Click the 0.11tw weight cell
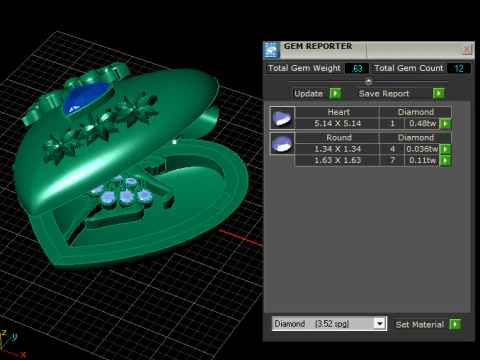 pyautogui.click(x=422, y=160)
